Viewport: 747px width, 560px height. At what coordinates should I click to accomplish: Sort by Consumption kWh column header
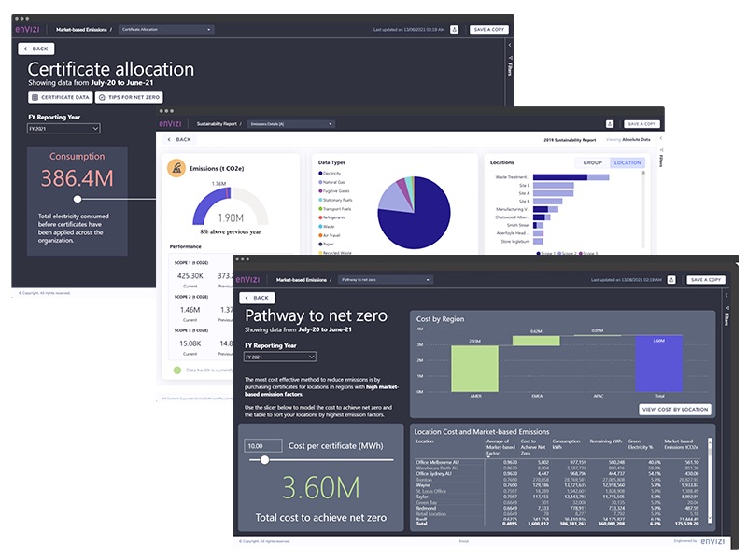(x=566, y=444)
